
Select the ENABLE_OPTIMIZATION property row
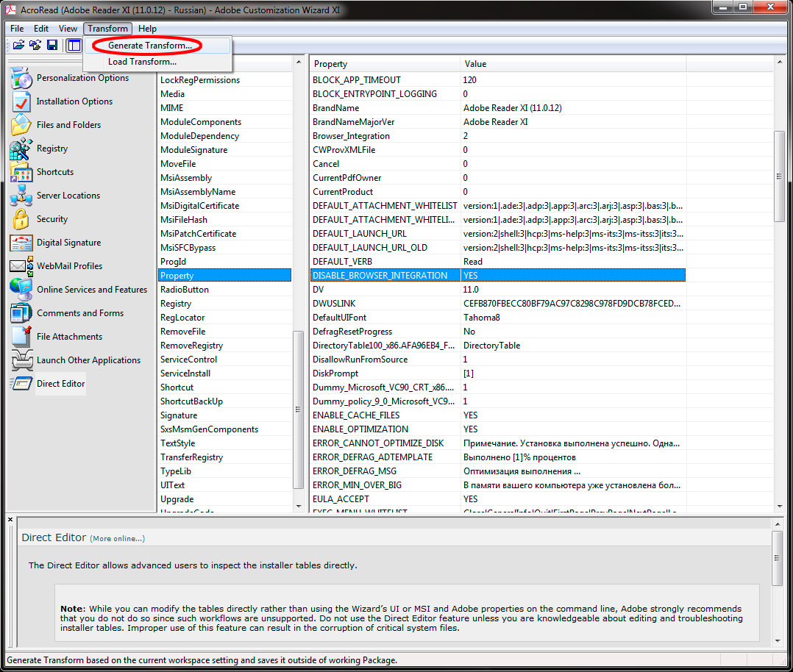pyautogui.click(x=497, y=429)
